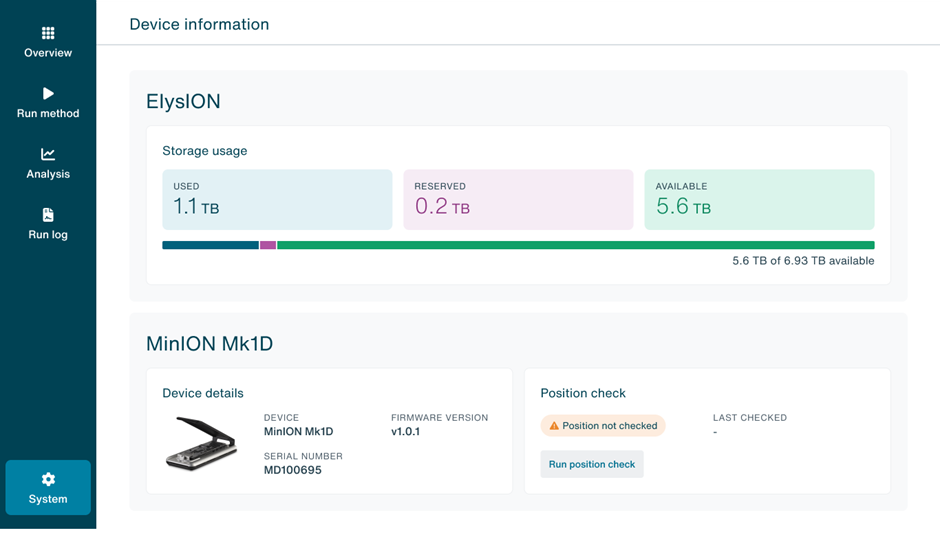Select the USED 1.1 TB storage card
The height and width of the screenshot is (544, 940).
[x=277, y=200]
